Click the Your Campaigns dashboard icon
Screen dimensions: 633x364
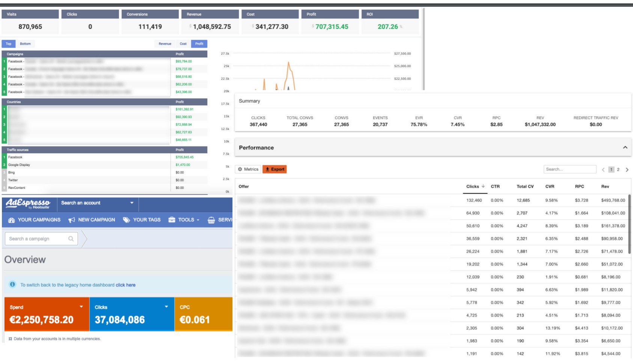pos(12,220)
